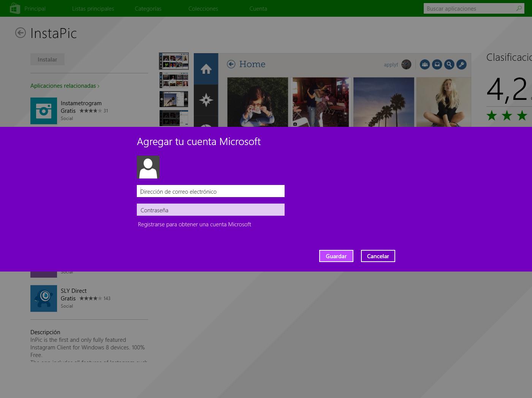Image resolution: width=532 pixels, height=398 pixels.
Task: Expand Aplicaciones relacionadas list
Action: click(x=65, y=86)
